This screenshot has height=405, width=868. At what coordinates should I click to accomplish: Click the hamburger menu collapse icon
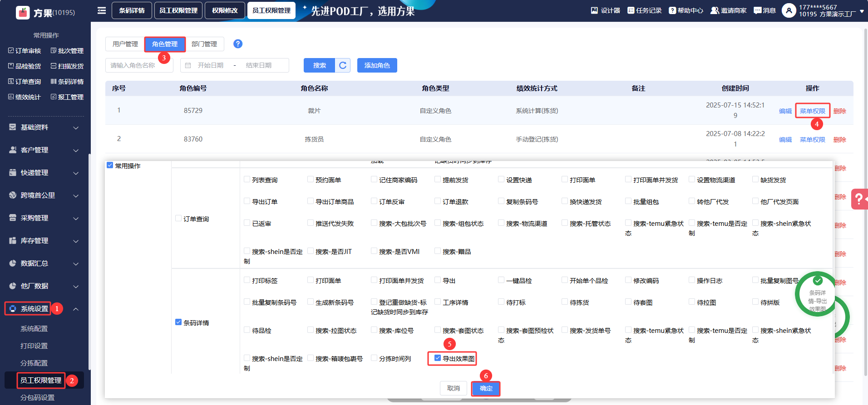point(102,10)
